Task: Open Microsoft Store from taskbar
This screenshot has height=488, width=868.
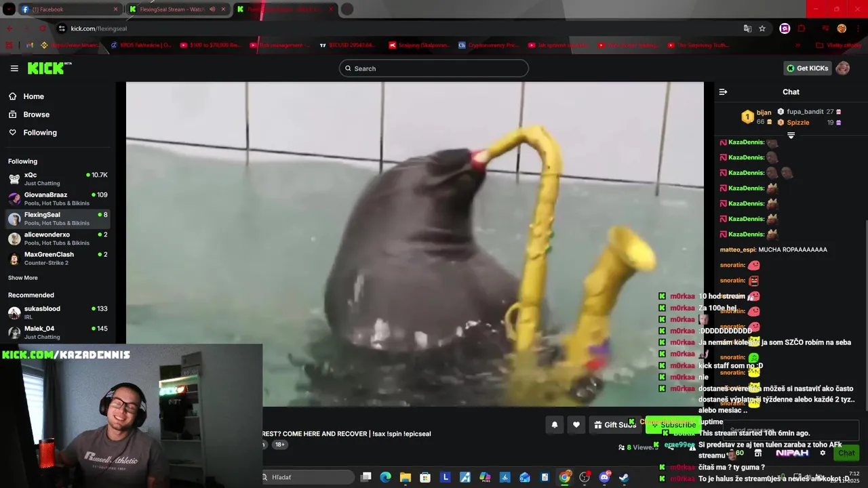Action: coord(425,477)
